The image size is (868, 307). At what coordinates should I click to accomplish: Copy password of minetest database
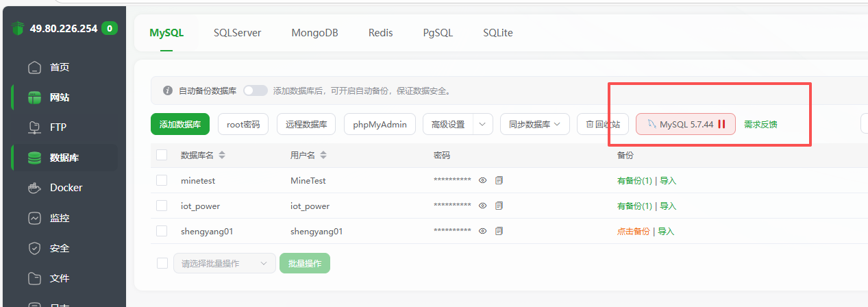click(x=499, y=180)
